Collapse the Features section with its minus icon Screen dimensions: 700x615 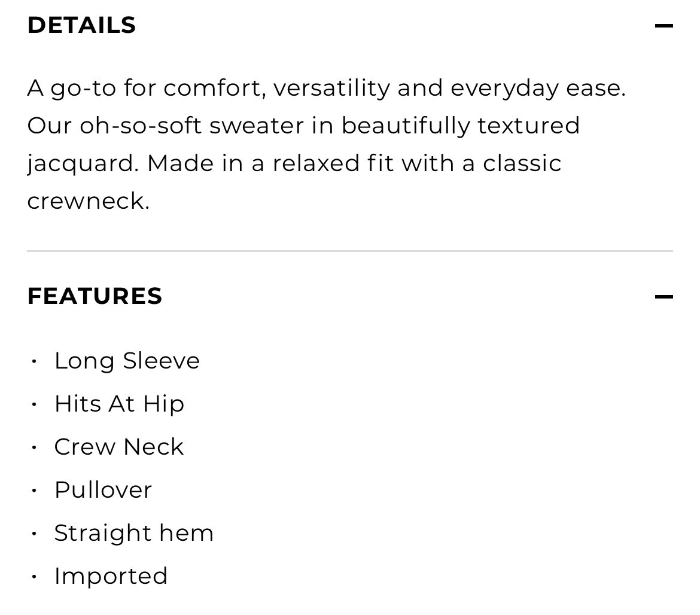pos(664,297)
